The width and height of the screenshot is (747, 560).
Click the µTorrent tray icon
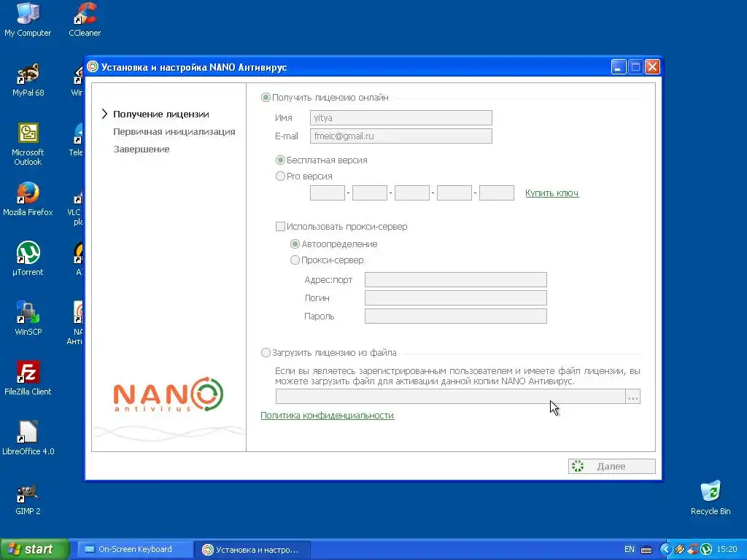(706, 550)
